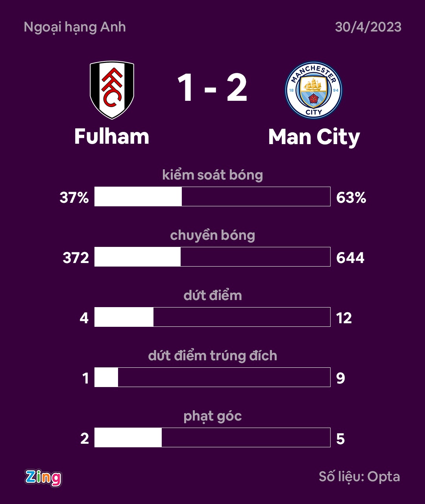Click the kiểm soát bóng heading
Image resolution: width=425 pixels, height=504 pixels.
coord(213,175)
